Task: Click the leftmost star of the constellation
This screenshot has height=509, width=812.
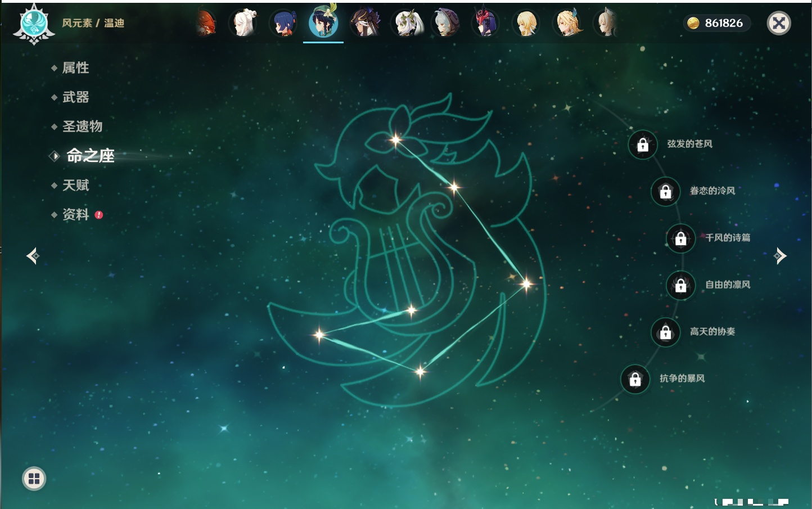Action: [x=319, y=335]
